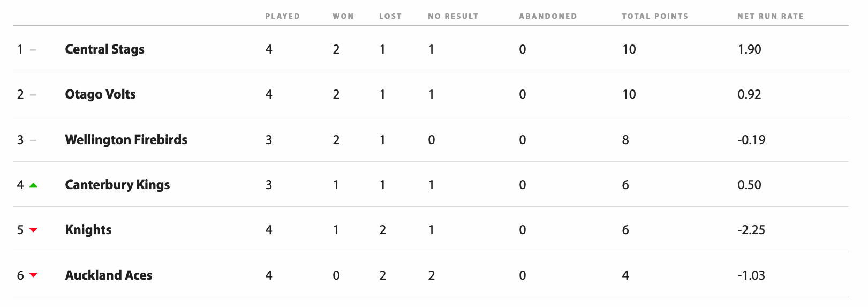
Task: Select the Knights team name
Action: click(x=88, y=230)
